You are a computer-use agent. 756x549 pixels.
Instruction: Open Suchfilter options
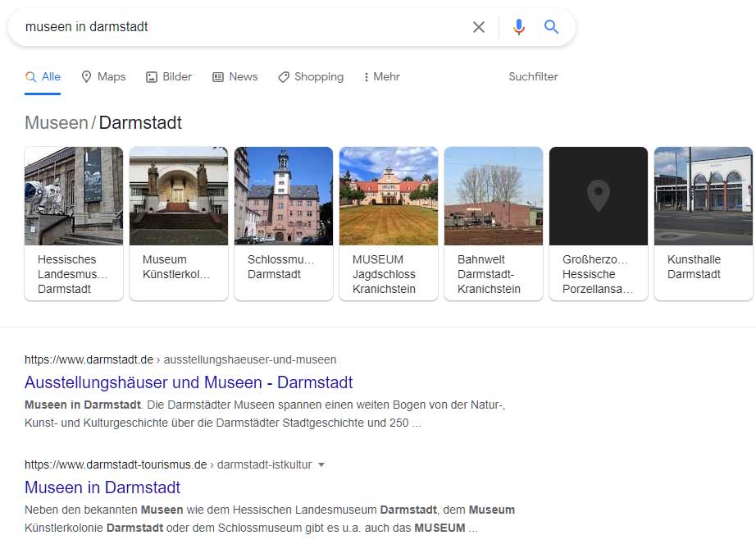click(x=533, y=76)
